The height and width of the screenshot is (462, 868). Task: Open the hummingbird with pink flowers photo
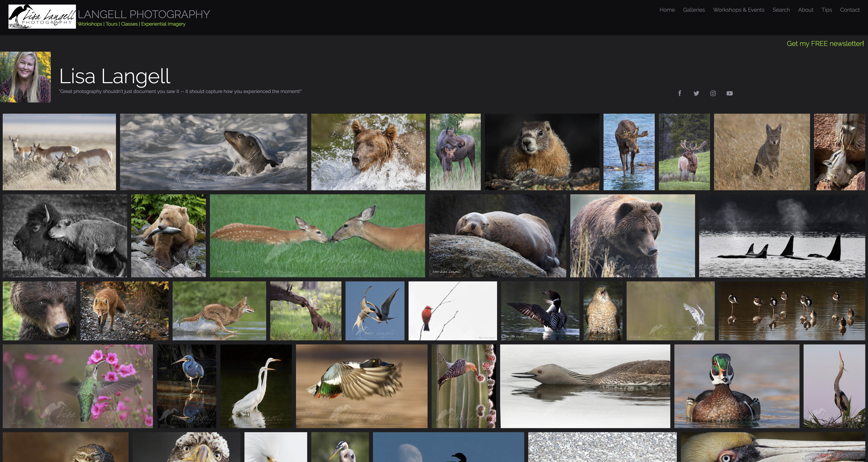(78, 386)
